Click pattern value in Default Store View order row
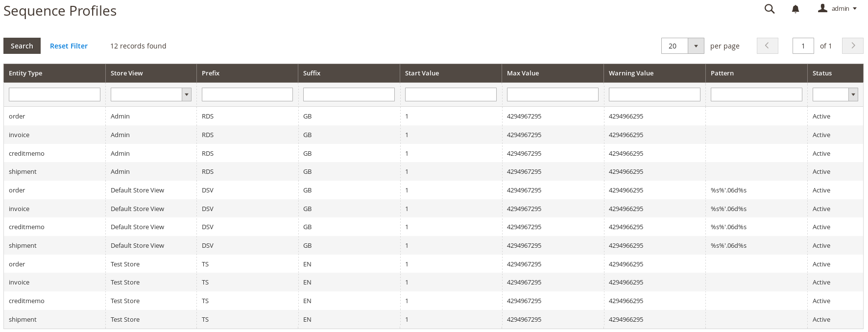 tap(728, 190)
